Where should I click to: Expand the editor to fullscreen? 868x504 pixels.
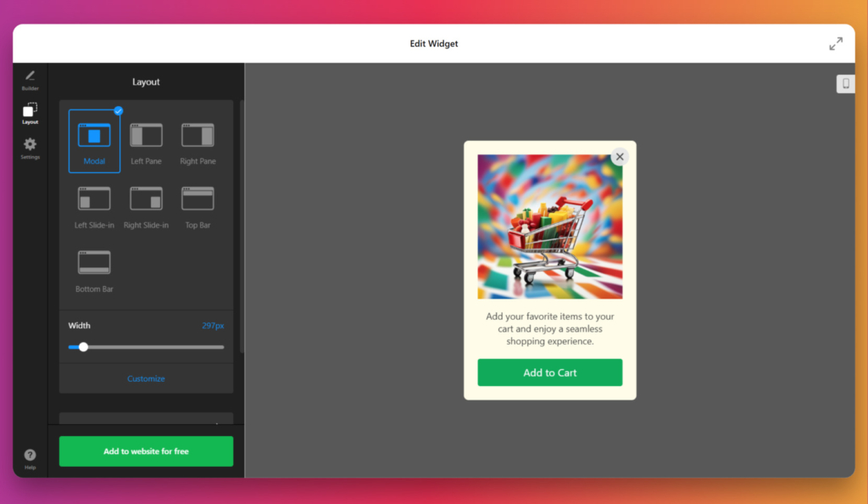(836, 44)
